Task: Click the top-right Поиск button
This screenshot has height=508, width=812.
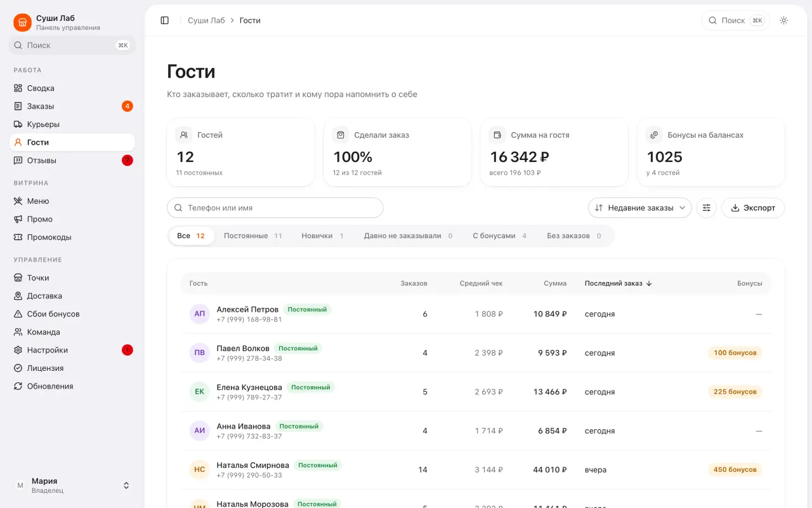Action: 736,20
